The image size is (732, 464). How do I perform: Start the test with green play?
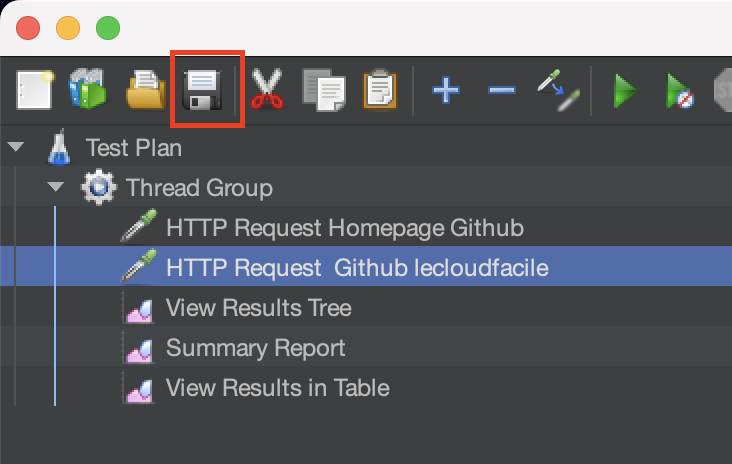625,92
